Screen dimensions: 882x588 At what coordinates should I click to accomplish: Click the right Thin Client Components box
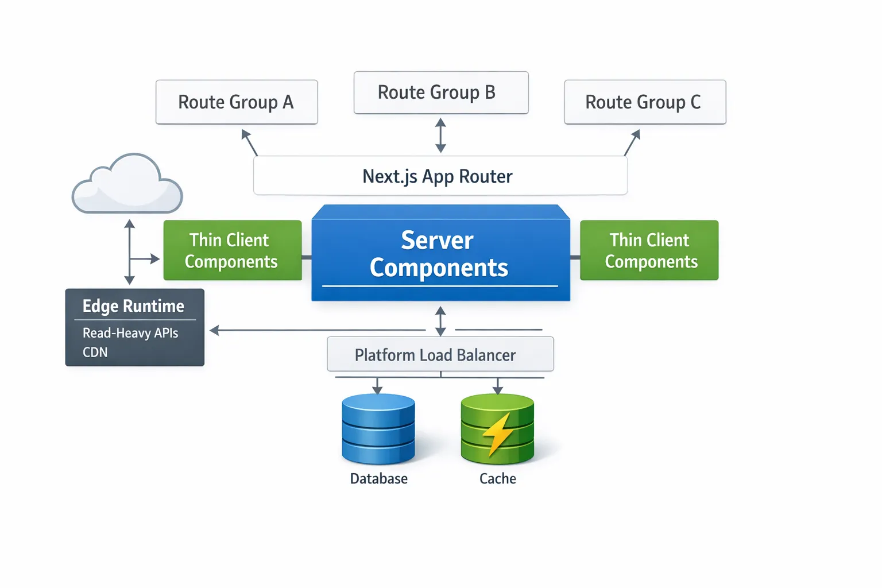[x=649, y=250]
